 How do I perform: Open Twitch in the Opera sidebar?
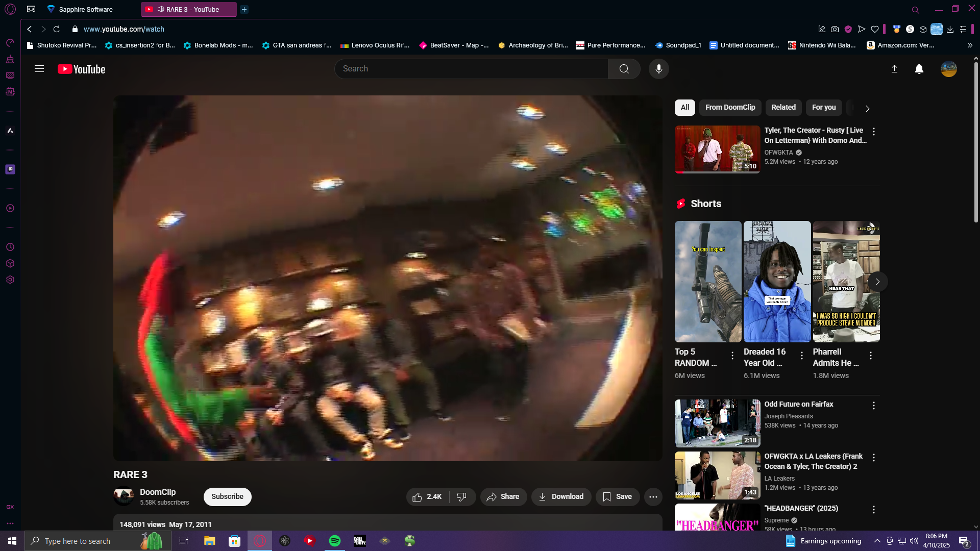(x=10, y=169)
